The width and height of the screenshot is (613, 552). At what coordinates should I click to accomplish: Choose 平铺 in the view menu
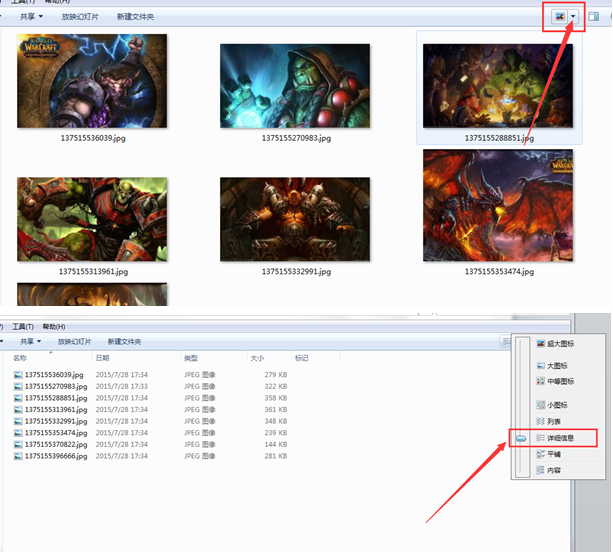549,454
